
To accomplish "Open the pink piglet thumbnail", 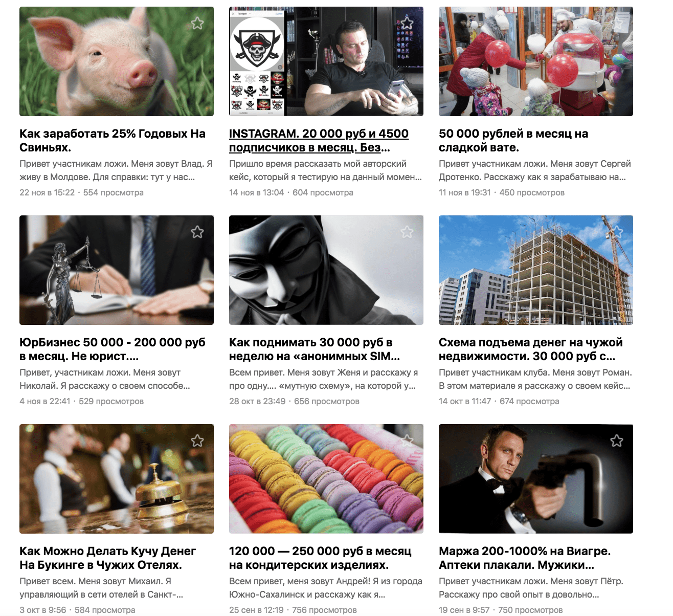I will pos(117,61).
